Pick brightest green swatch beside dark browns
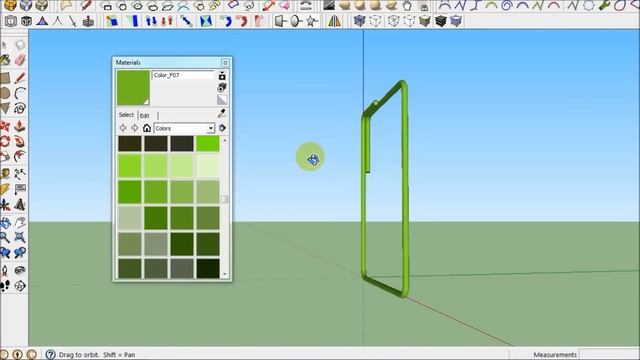Image resolution: width=640 pixels, height=360 pixels. click(x=208, y=143)
